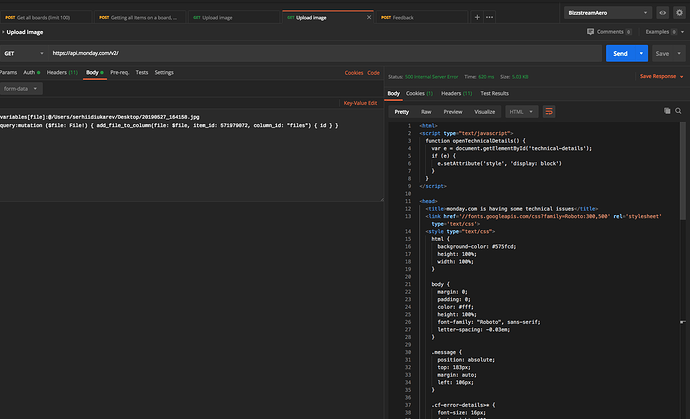Open the HTML response format dropdown
Image resolution: width=690 pixels, height=419 pixels.
[521, 112]
